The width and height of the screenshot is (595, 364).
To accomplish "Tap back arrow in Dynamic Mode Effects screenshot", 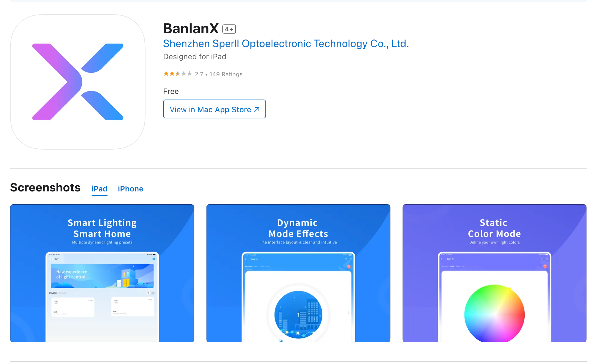I will coord(246,259).
